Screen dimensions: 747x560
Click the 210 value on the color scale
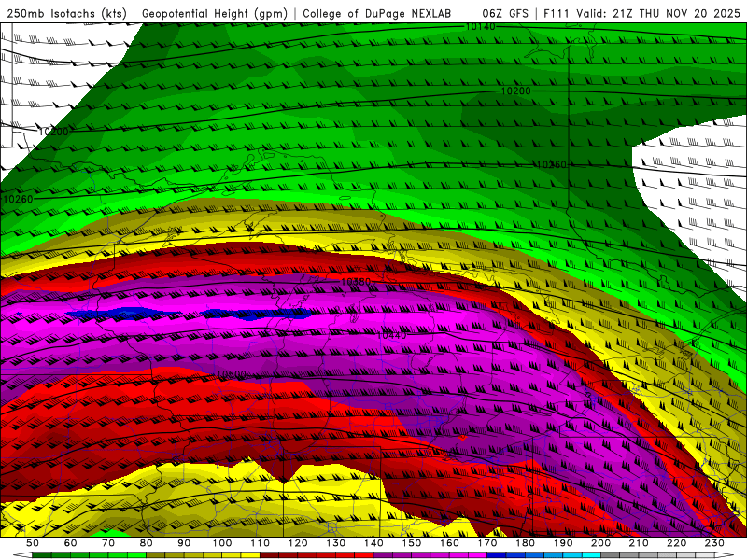pyautogui.click(x=639, y=543)
